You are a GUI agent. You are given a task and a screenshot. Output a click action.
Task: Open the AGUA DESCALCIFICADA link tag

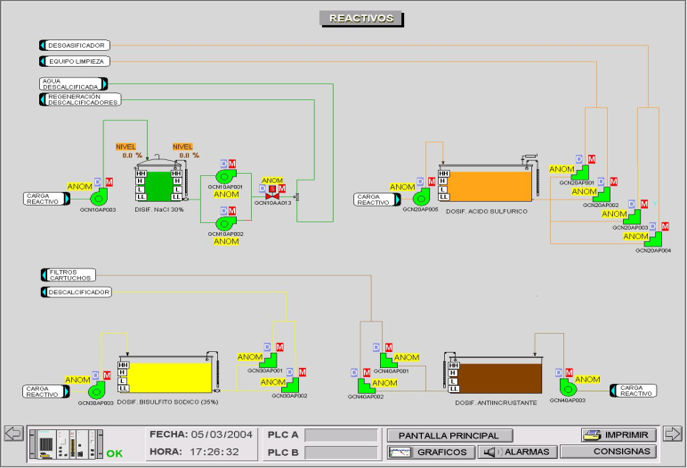[x=74, y=84]
